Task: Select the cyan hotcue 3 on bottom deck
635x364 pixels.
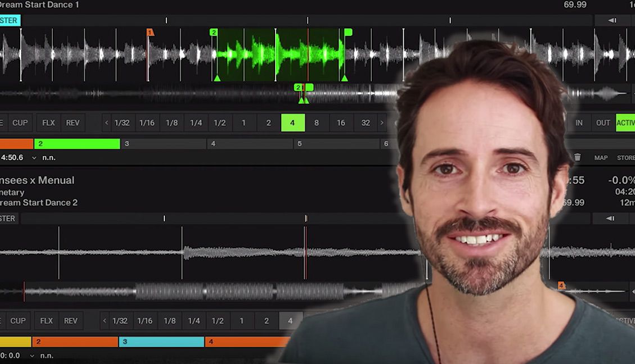Action: [161, 342]
